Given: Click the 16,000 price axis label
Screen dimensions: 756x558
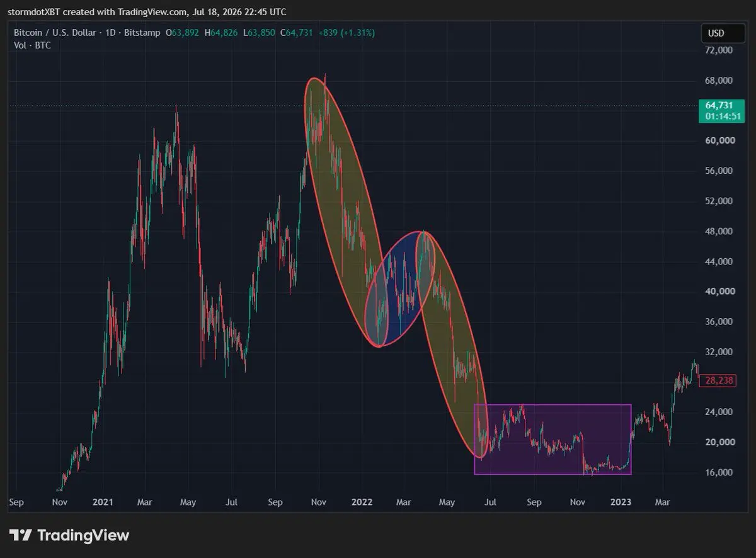Looking at the screenshot, I should click(x=718, y=472).
